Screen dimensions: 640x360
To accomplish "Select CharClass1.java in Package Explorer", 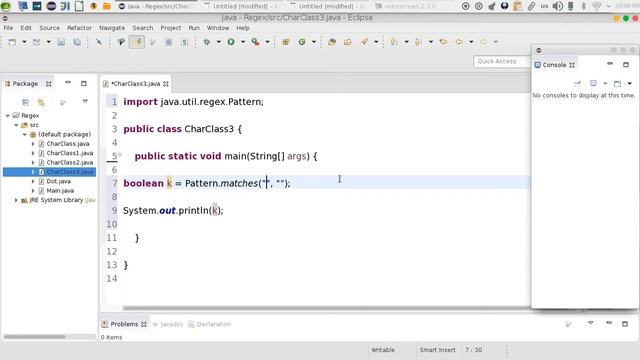I will click(x=70, y=153).
